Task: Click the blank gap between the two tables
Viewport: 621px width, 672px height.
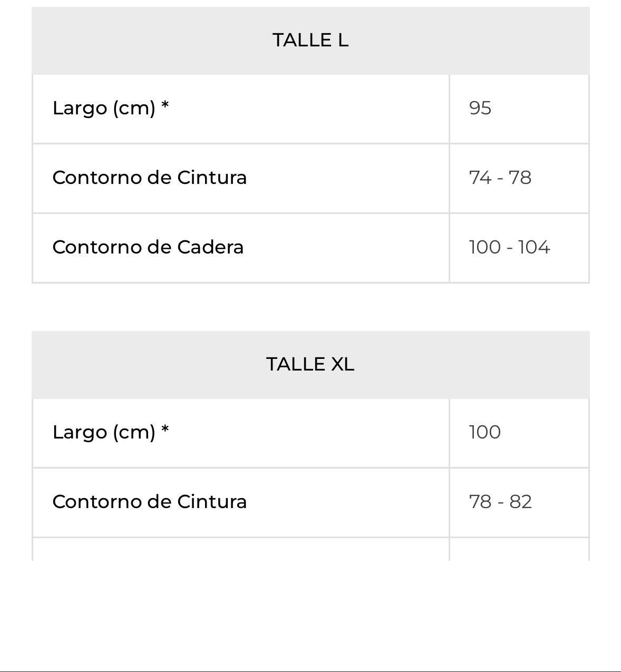Action: pos(310,307)
